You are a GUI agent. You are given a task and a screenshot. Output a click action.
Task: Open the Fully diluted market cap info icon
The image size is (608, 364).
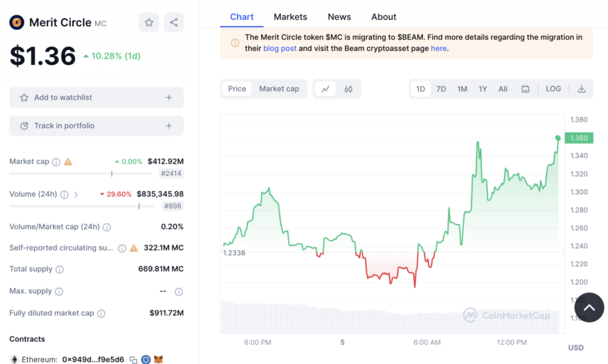[101, 314]
